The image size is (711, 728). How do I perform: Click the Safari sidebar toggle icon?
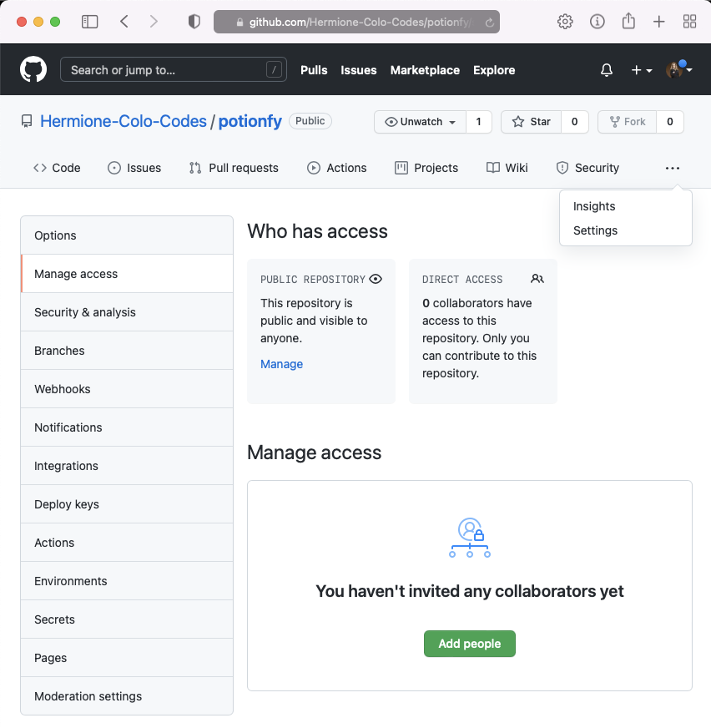point(89,22)
